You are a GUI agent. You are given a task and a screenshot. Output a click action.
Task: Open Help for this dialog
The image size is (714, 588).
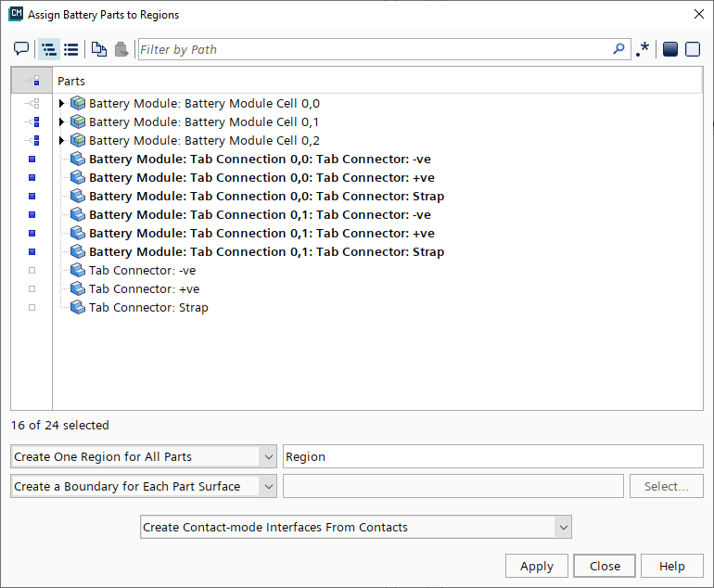tap(671, 566)
